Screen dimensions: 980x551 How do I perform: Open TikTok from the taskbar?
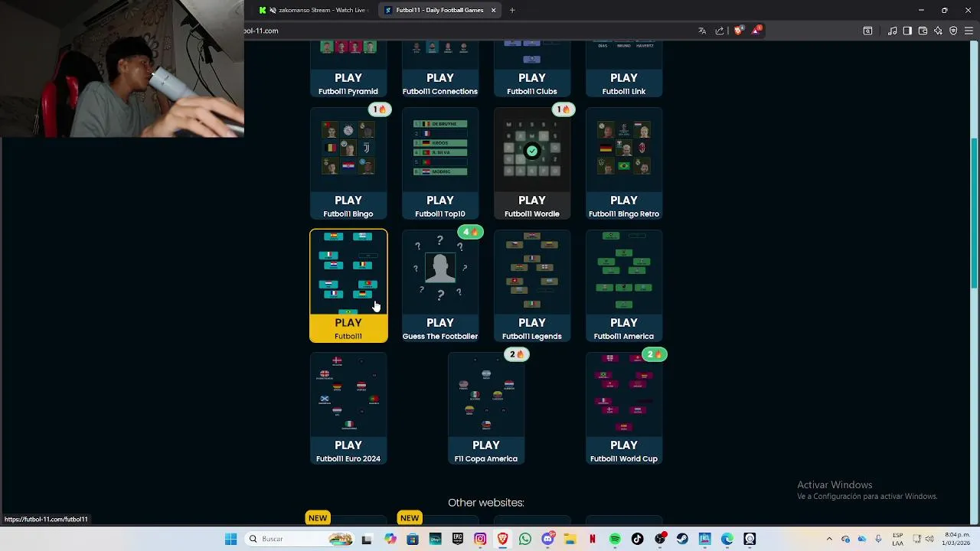click(x=637, y=539)
